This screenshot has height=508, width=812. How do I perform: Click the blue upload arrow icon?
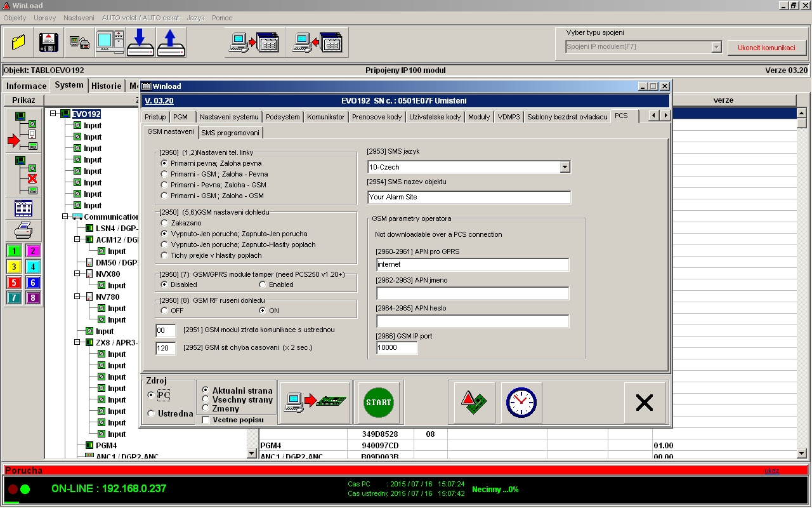(x=171, y=43)
